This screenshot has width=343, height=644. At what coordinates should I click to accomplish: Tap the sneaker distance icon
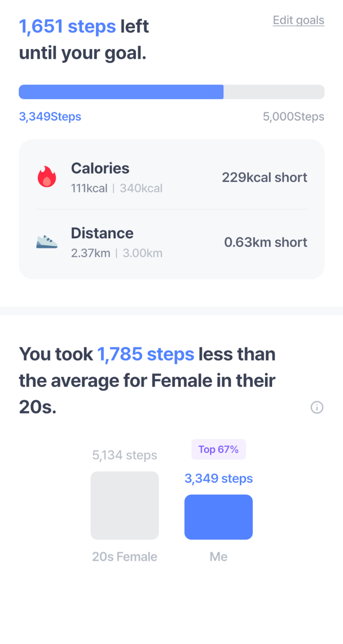[47, 242]
